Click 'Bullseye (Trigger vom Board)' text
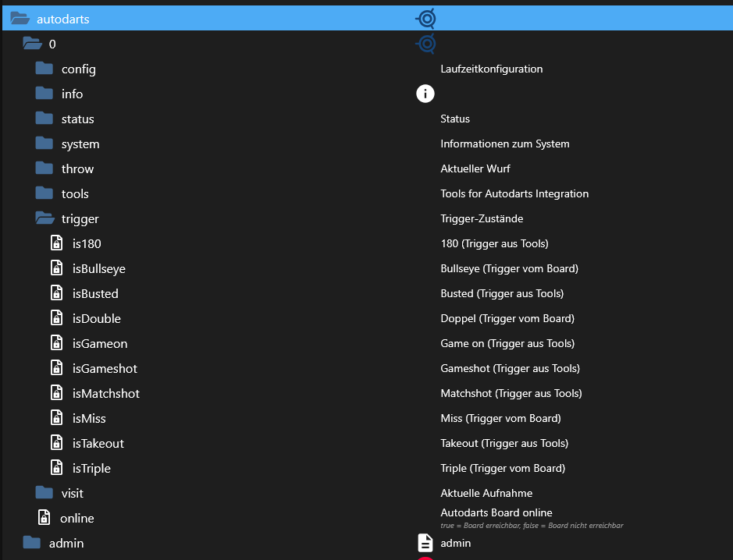733x560 pixels. [x=510, y=268]
